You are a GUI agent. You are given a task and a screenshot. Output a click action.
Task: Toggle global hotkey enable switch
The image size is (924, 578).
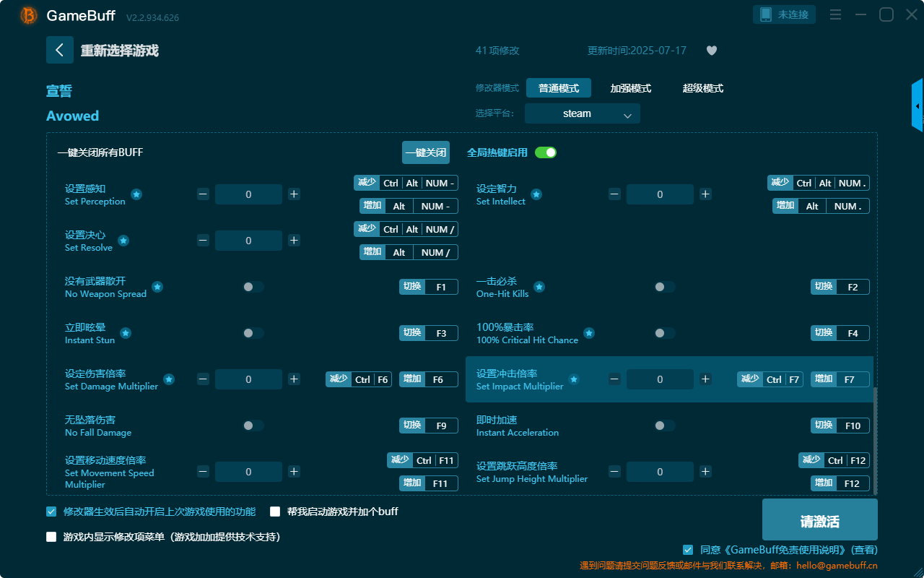(x=546, y=152)
